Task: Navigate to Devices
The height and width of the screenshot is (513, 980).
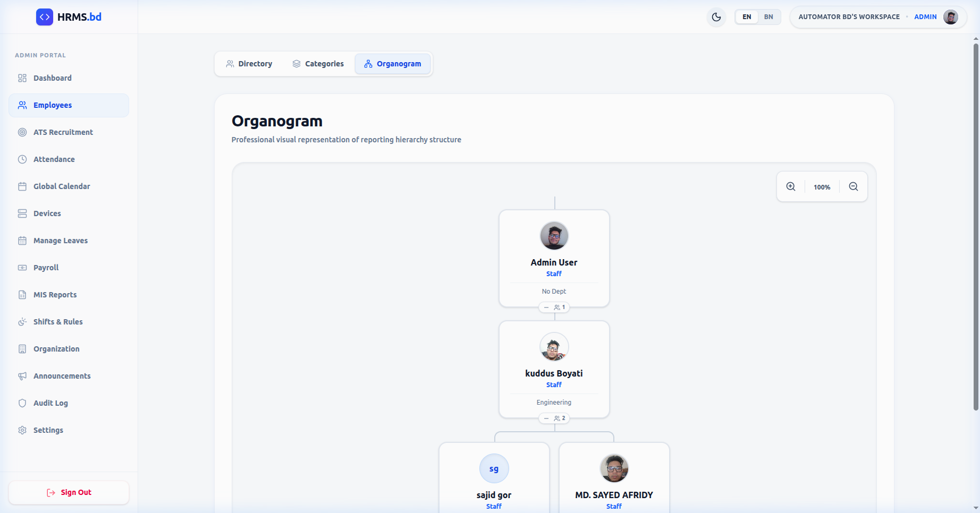Action: [x=69, y=213]
